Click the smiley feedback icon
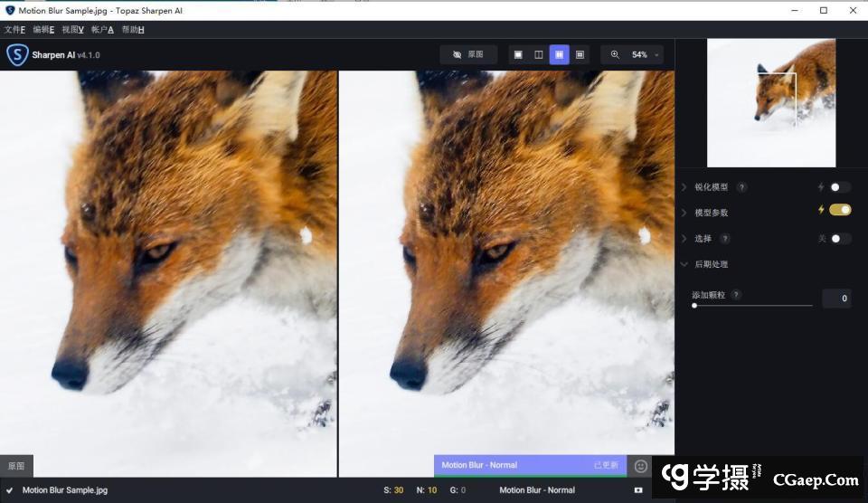868x503 pixels. pyautogui.click(x=641, y=466)
